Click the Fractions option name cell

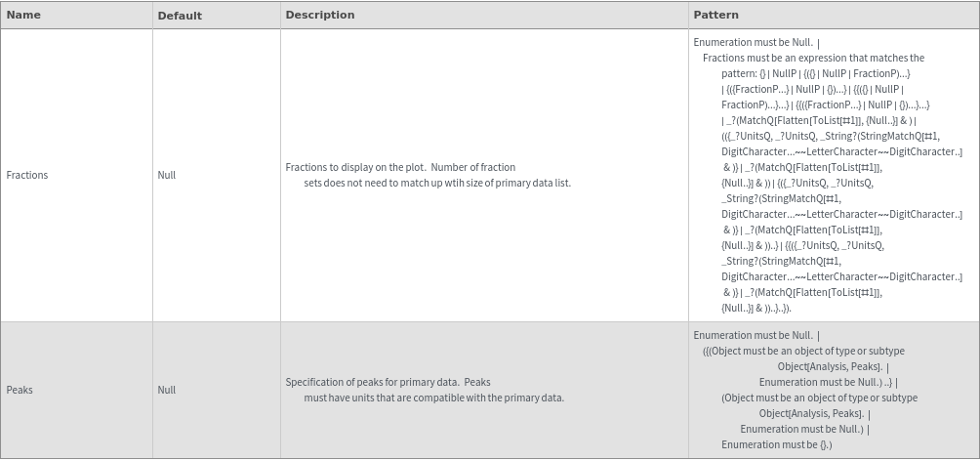click(27, 175)
